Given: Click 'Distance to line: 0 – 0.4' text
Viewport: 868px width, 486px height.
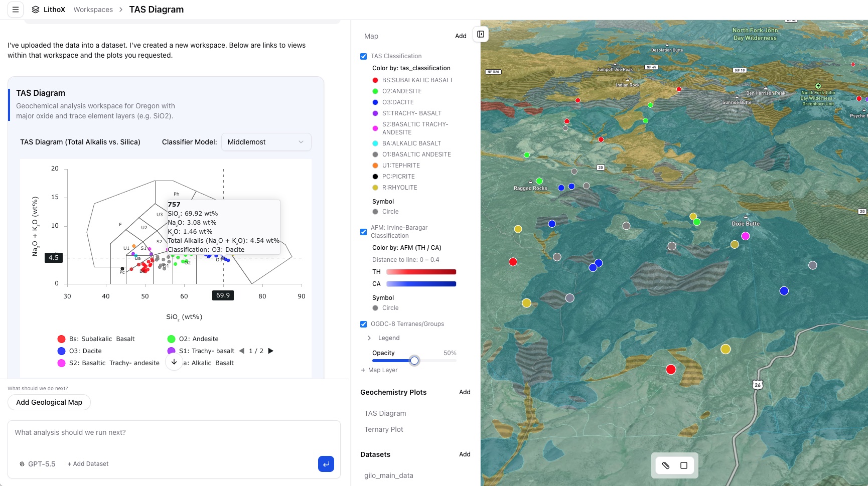Looking at the screenshot, I should click(405, 260).
